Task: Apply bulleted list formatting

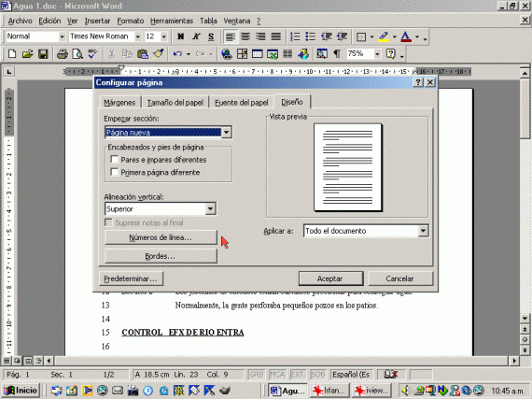Action: pyautogui.click(x=311, y=36)
